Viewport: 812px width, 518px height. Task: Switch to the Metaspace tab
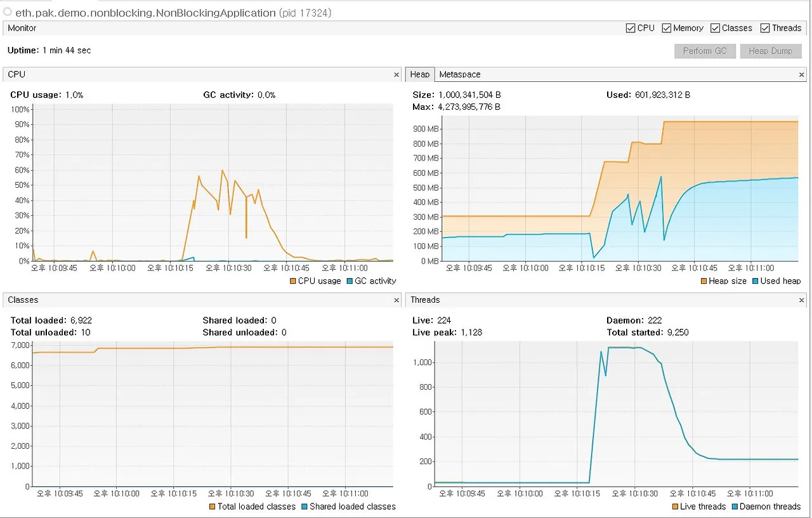[460, 75]
